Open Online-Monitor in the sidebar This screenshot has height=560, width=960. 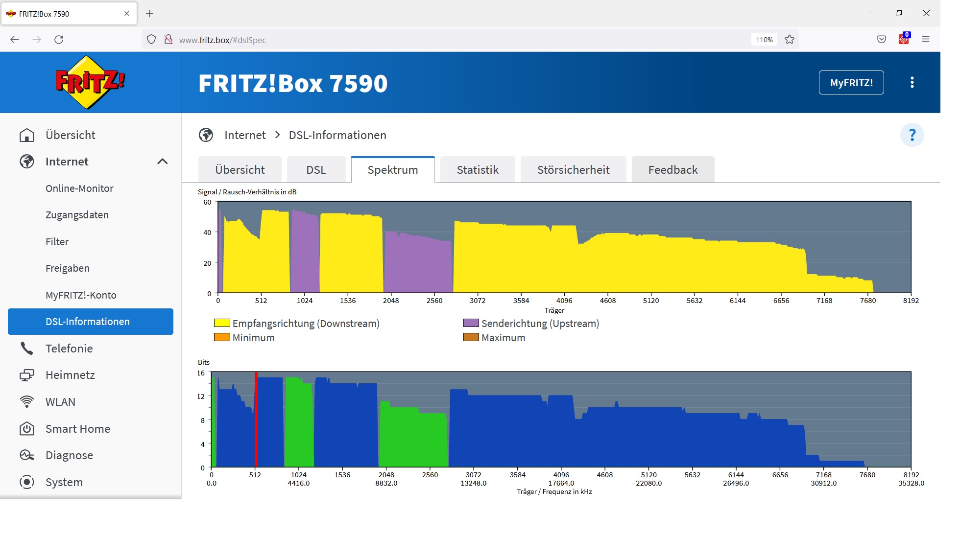click(79, 188)
